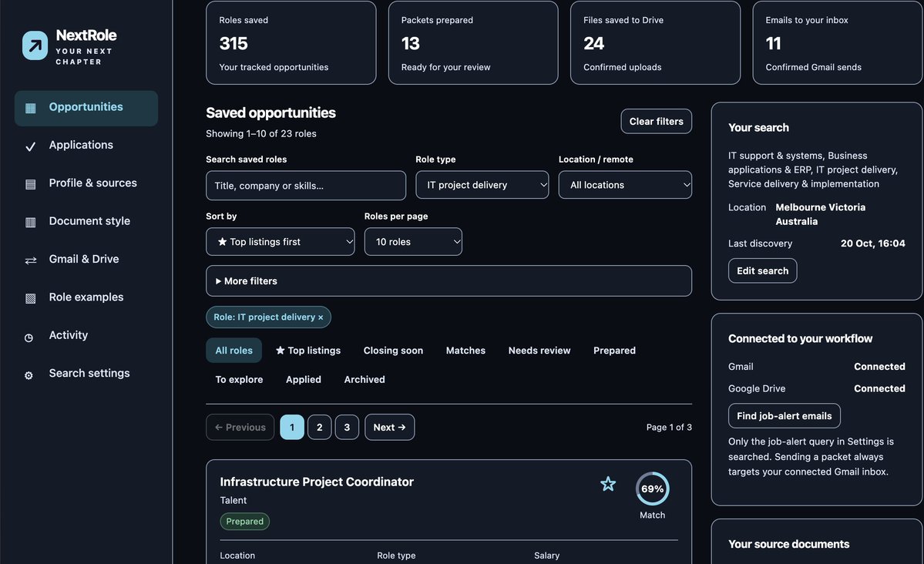
Task: Open Applications in the sidebar
Action: 86,146
